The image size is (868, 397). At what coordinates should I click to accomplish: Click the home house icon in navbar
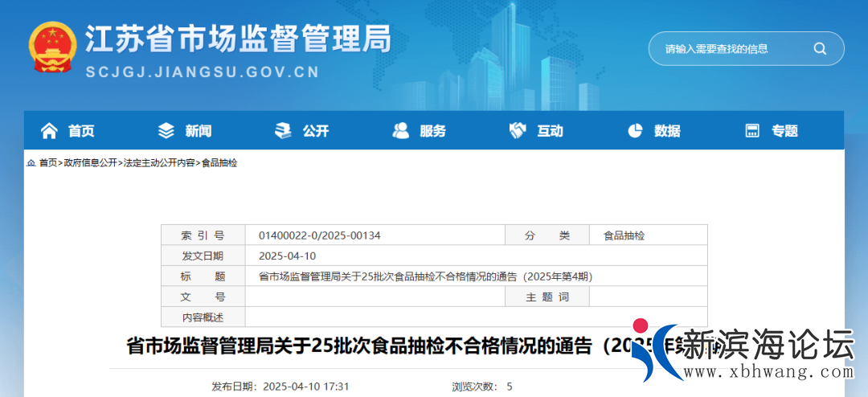pyautogui.click(x=49, y=131)
